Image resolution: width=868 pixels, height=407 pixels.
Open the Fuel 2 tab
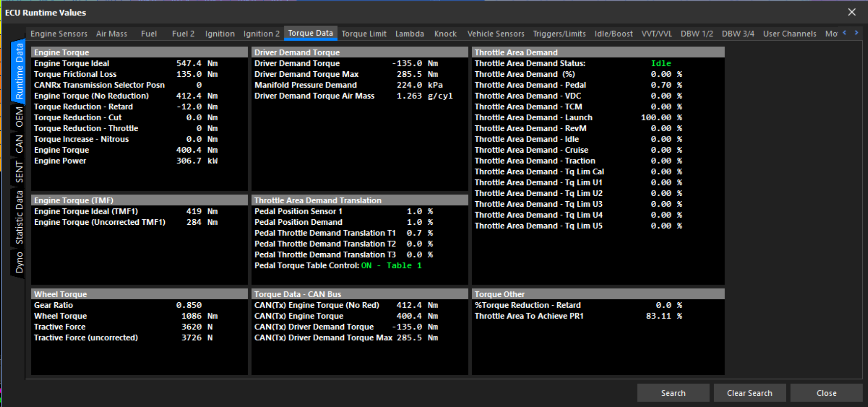click(183, 34)
